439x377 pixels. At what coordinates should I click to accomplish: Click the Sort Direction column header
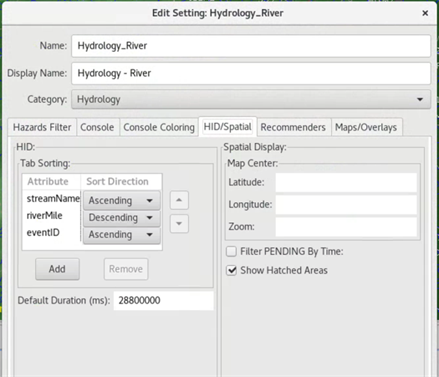tap(121, 182)
